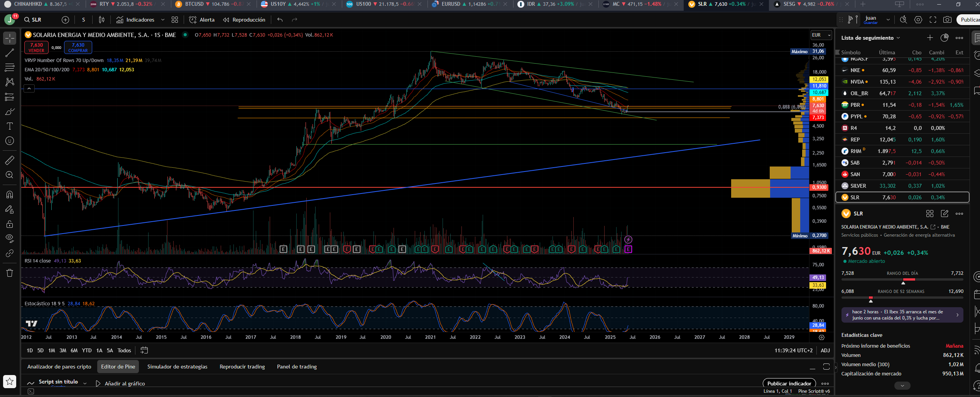Select the crosshair cursor tool

coord(10,38)
